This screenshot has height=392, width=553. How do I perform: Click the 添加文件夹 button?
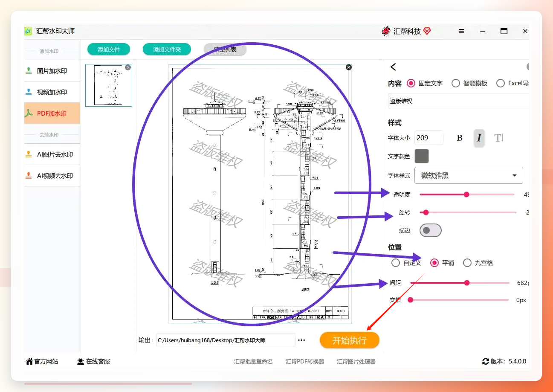[x=167, y=49]
